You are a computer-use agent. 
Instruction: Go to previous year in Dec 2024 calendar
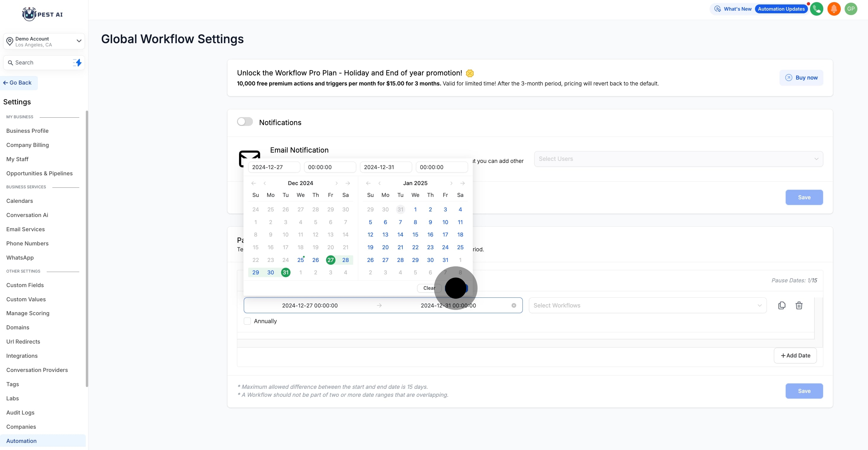254,183
